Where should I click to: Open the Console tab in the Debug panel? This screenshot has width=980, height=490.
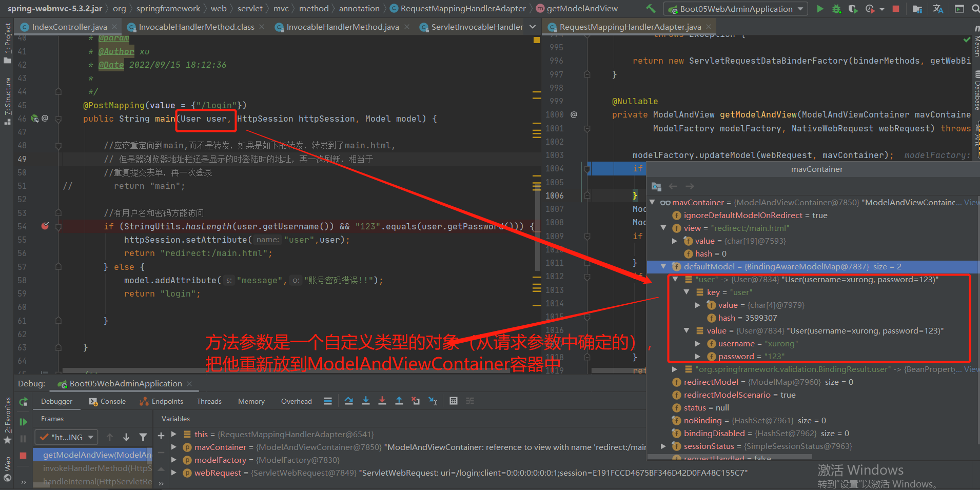click(107, 401)
